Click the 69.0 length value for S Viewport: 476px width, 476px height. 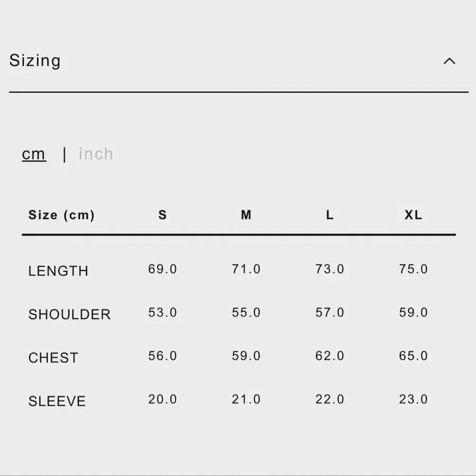[x=162, y=269]
